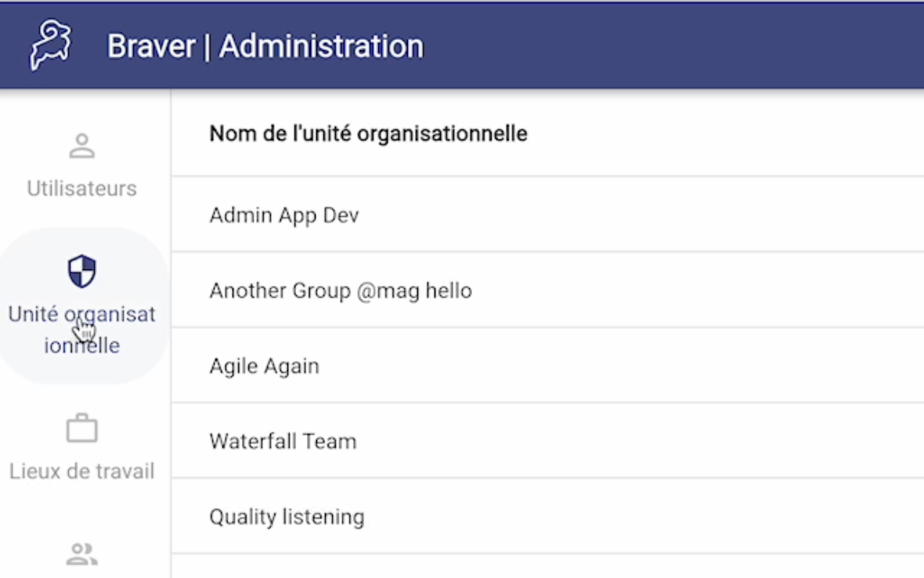
Task: Open the Admin App Dev row
Action: pos(547,215)
